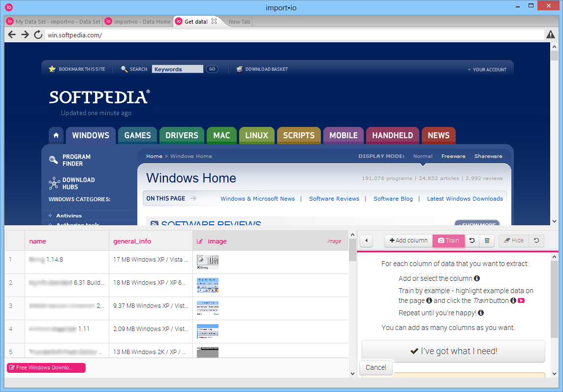Click Add column button

408,241
